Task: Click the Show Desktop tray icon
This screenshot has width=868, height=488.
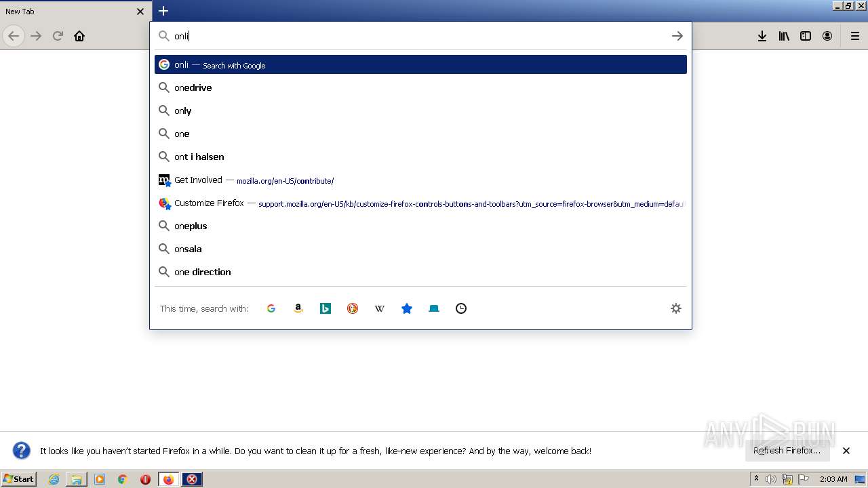Action: point(861,479)
